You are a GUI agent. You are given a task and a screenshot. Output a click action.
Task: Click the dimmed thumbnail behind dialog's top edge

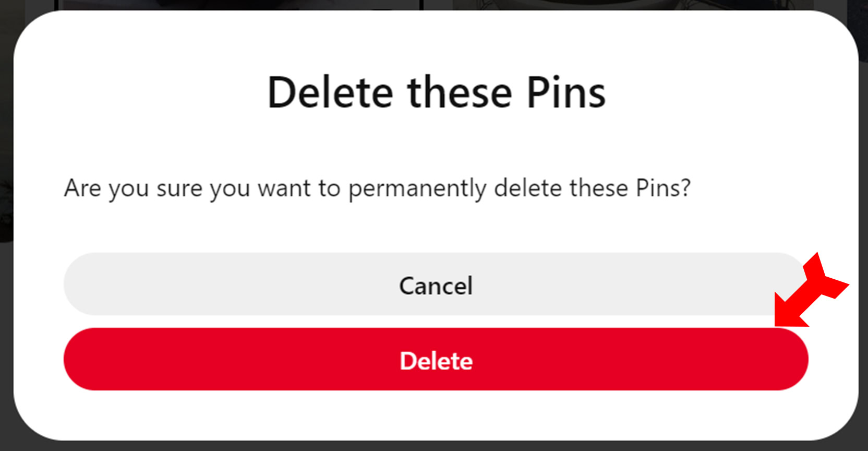pos(574,4)
